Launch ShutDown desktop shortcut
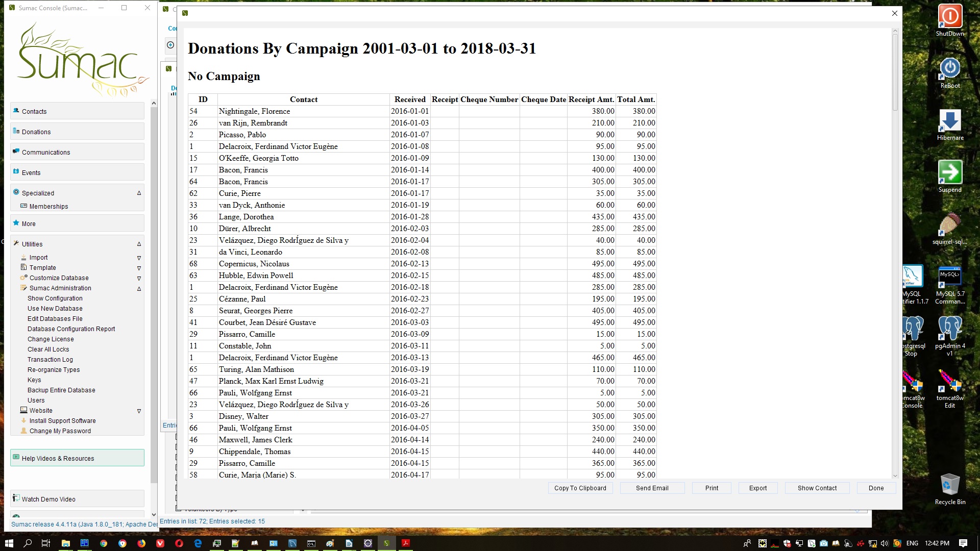This screenshot has height=551, width=980. [x=950, y=20]
